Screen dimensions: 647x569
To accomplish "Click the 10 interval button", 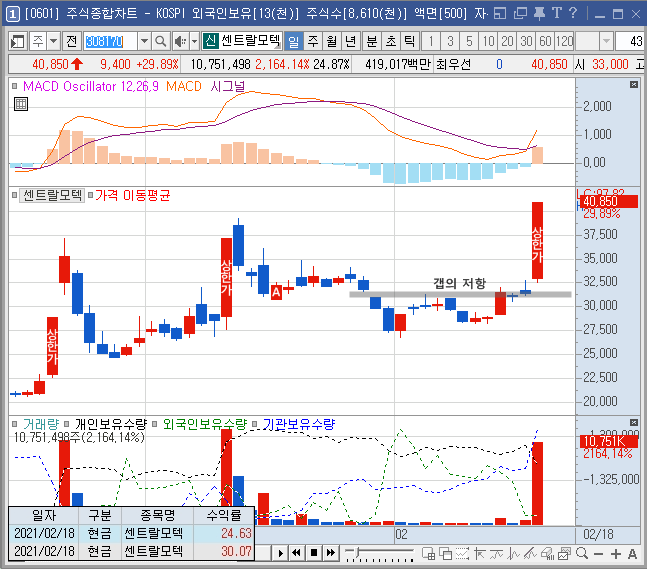I will tap(488, 41).
